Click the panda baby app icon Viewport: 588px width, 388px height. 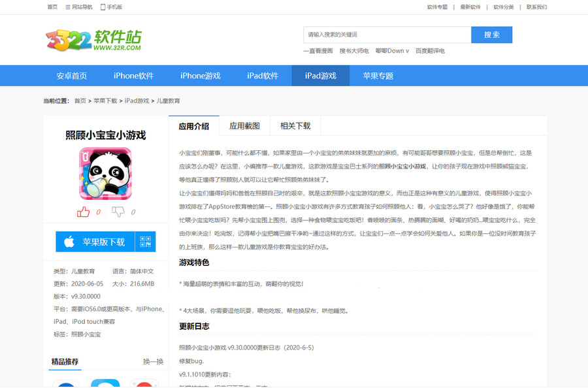point(105,174)
